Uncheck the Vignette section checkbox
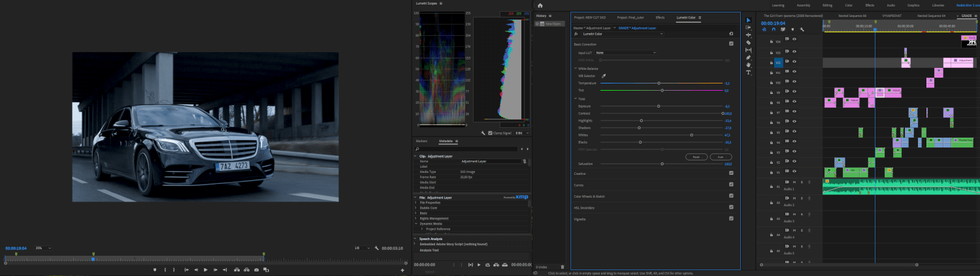The image size is (980, 276). (x=731, y=219)
